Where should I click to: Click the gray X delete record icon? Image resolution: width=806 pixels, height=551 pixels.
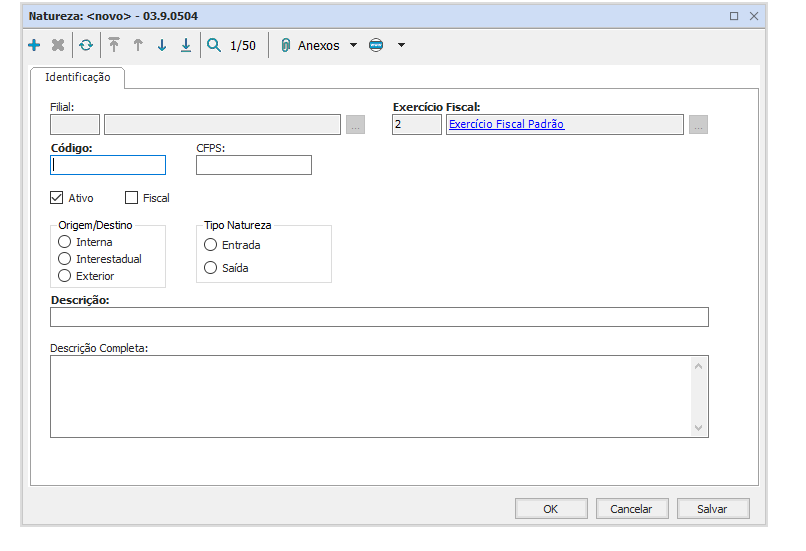click(x=58, y=45)
